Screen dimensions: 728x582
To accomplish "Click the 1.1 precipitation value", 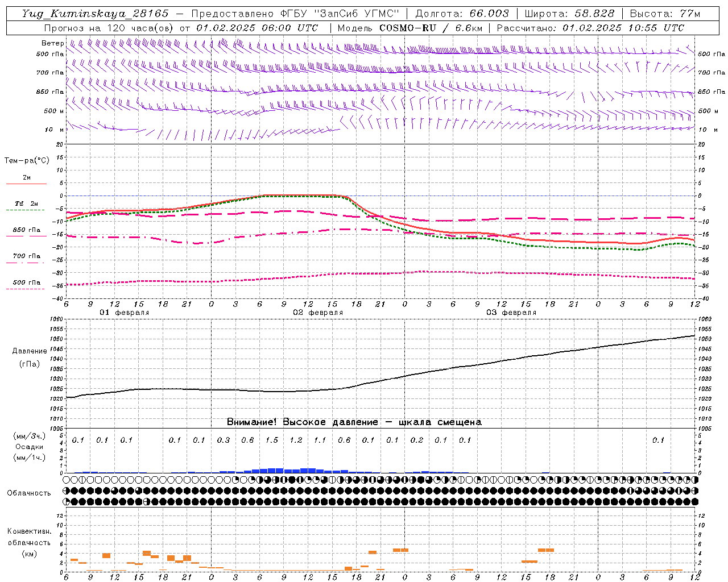I will click(320, 440).
